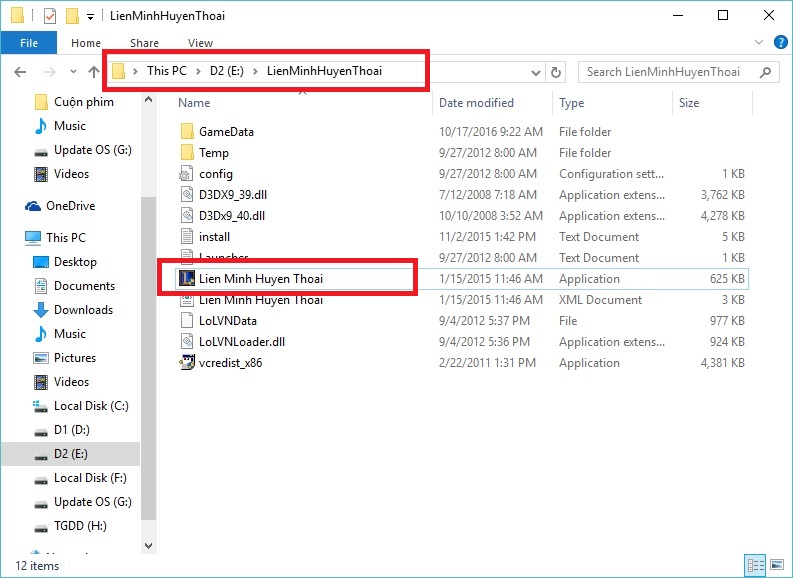The height and width of the screenshot is (578, 793).
Task: Select the vcredist_x86 installer icon
Action: click(x=187, y=362)
